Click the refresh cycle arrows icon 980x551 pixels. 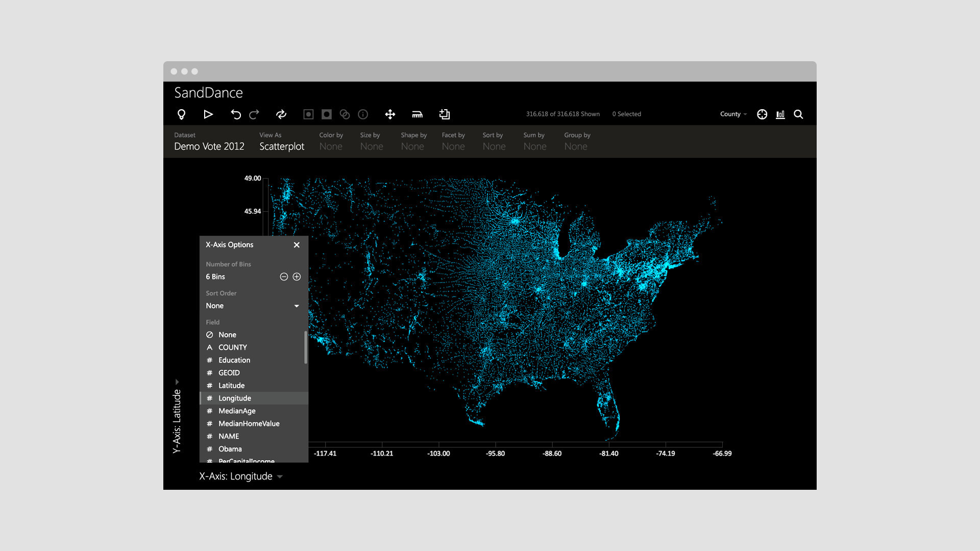tap(281, 114)
